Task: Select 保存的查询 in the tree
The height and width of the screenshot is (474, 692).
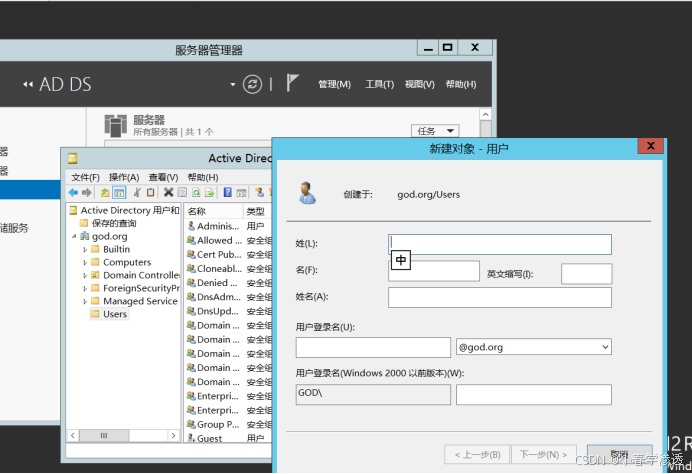Action: 109,223
